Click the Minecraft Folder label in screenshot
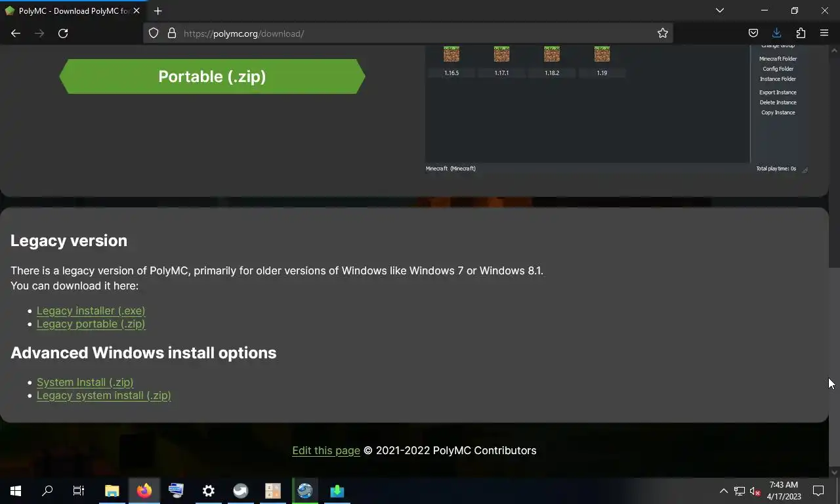 pyautogui.click(x=778, y=59)
